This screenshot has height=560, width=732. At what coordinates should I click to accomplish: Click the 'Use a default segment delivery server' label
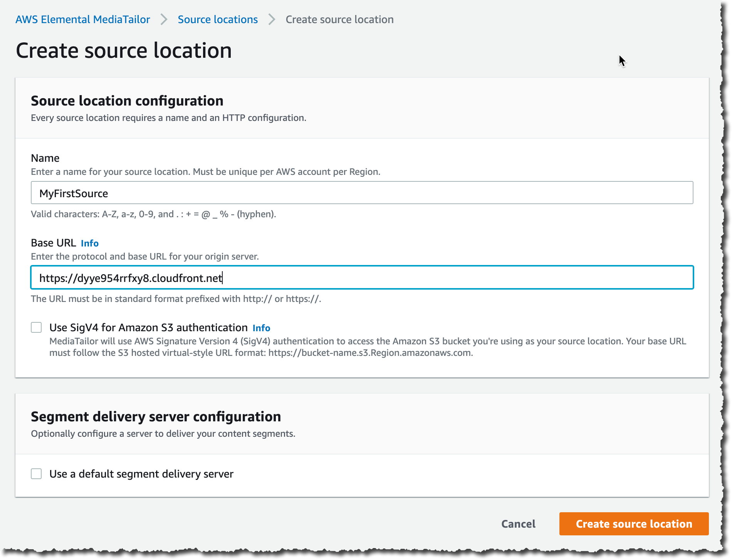pyautogui.click(x=141, y=474)
